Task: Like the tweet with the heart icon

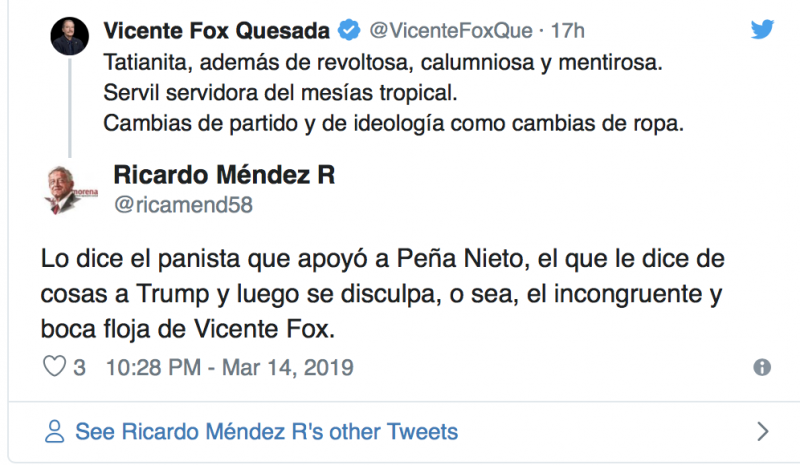Action: [53, 367]
